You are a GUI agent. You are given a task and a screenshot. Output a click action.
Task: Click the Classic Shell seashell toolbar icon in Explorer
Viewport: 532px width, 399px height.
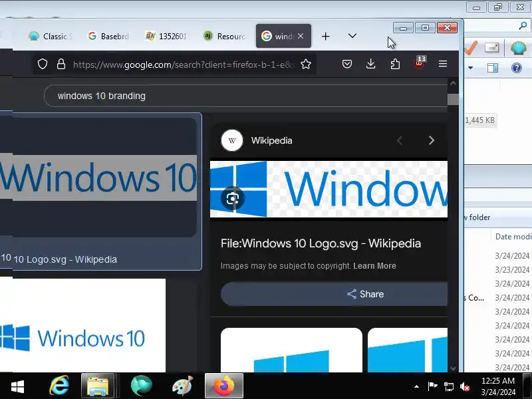[519, 48]
